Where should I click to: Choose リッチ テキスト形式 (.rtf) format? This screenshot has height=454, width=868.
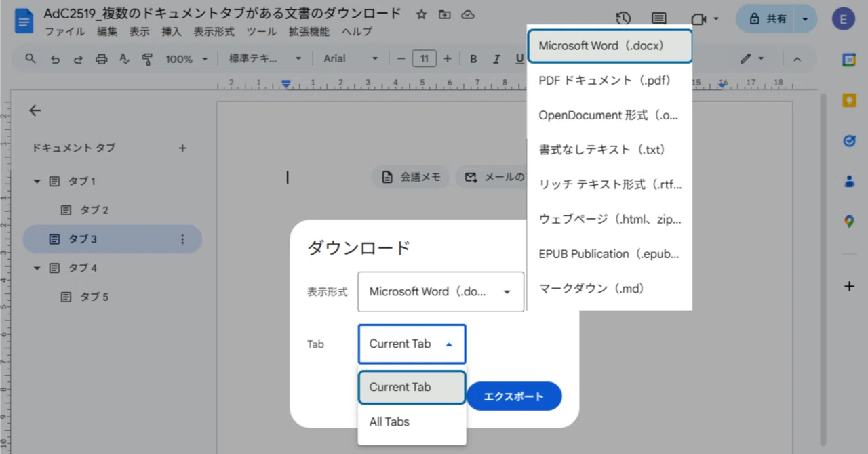(610, 184)
